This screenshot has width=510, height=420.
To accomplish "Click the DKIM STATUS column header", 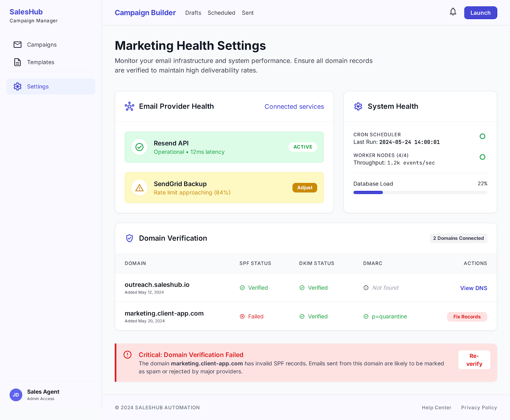I will tap(317, 263).
